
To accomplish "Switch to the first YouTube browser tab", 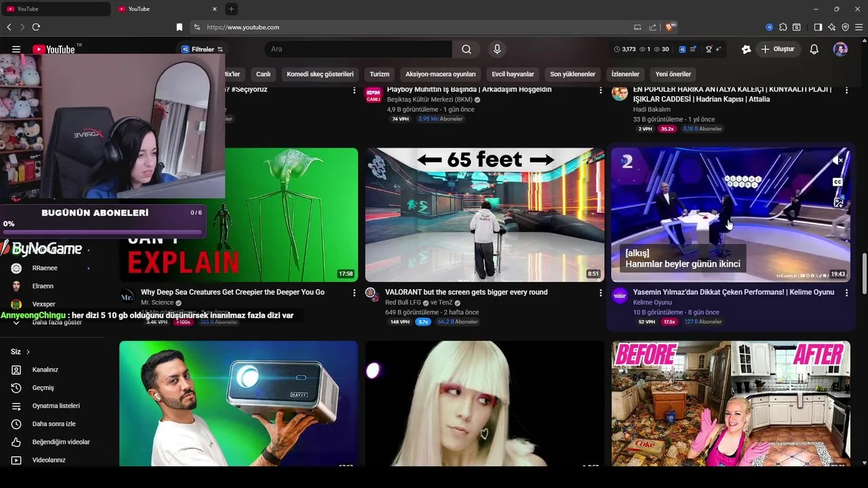I will (x=54, y=9).
